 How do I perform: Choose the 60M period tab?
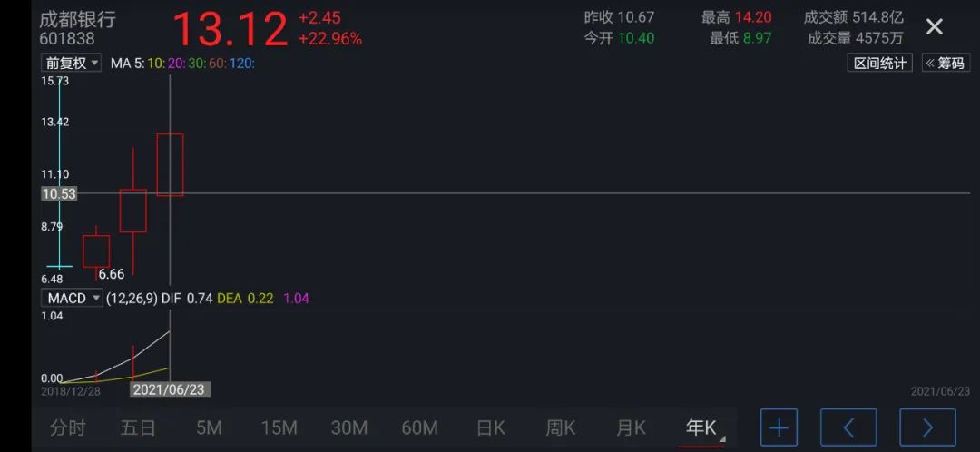tap(419, 427)
